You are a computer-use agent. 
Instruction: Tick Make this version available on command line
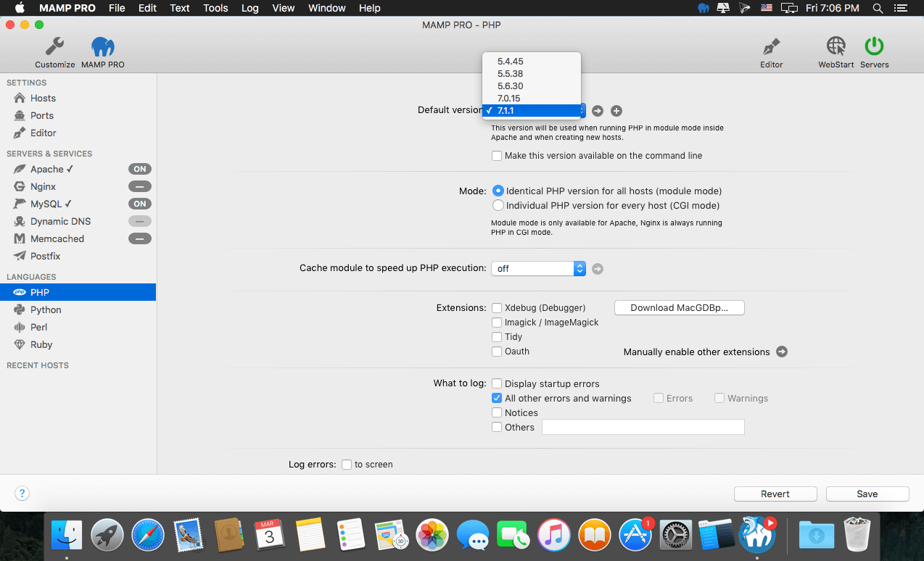click(497, 156)
